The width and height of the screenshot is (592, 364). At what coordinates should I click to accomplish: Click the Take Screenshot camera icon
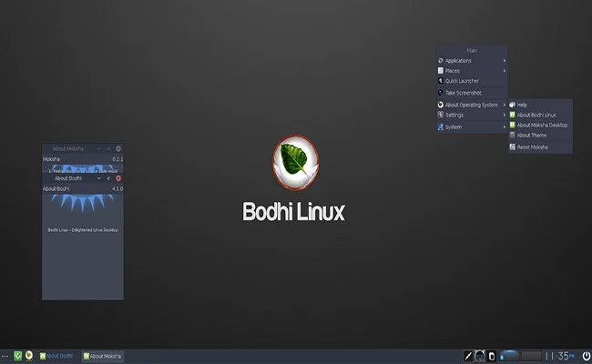441,93
